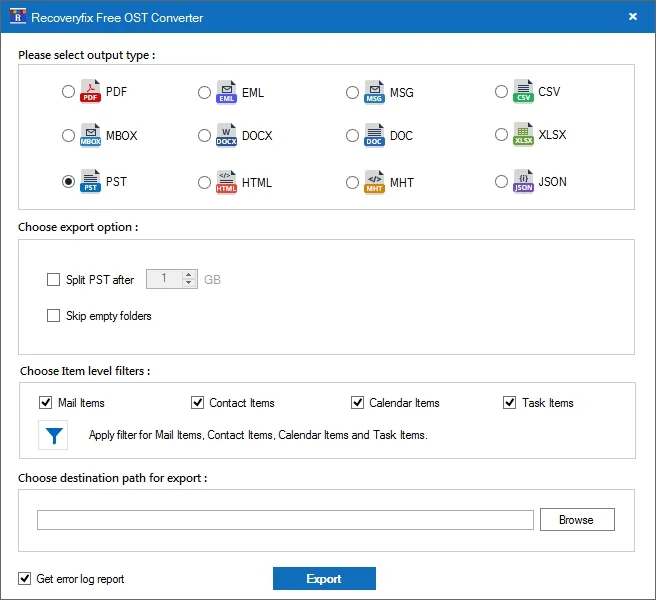Open the item filter funnel icon
The height and width of the screenshot is (600, 656).
pos(53,435)
